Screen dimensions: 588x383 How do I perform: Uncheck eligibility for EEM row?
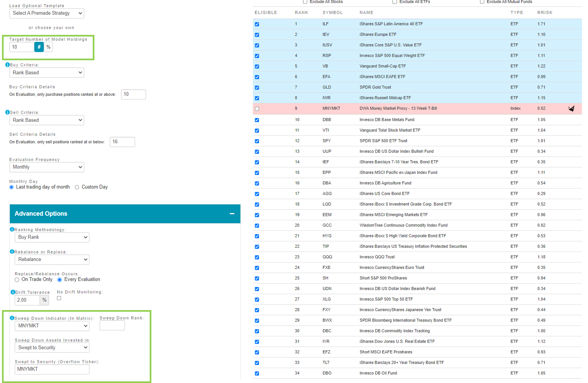257,215
